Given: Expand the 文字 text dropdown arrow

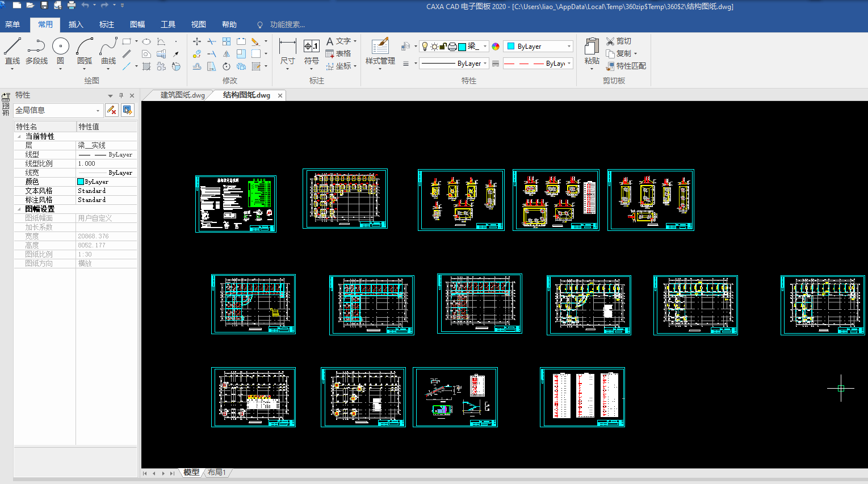Looking at the screenshot, I should tap(355, 41).
